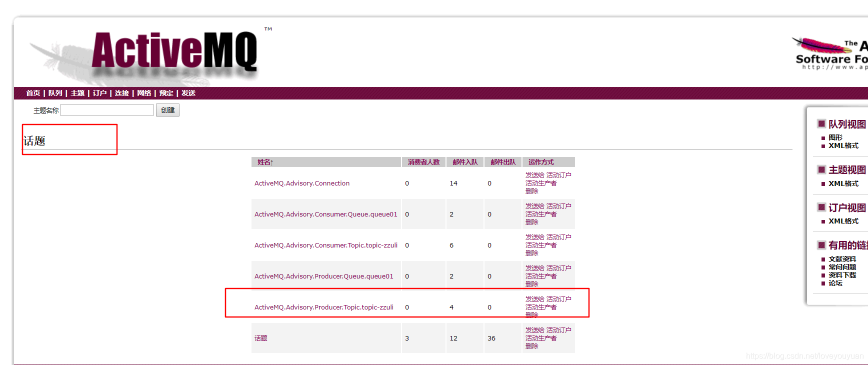The width and height of the screenshot is (868, 365).
Task: Click 活动生产者 for Producer.Topic.topic-zzuli row
Action: pos(541,307)
